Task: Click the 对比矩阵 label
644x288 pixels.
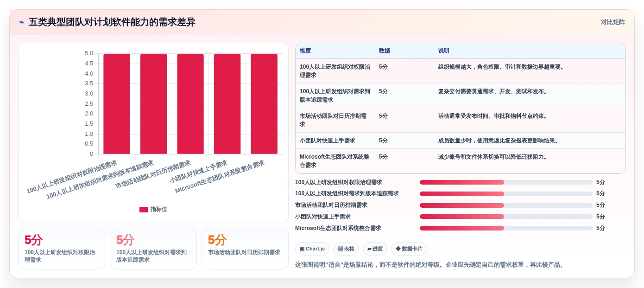Action: click(612, 22)
